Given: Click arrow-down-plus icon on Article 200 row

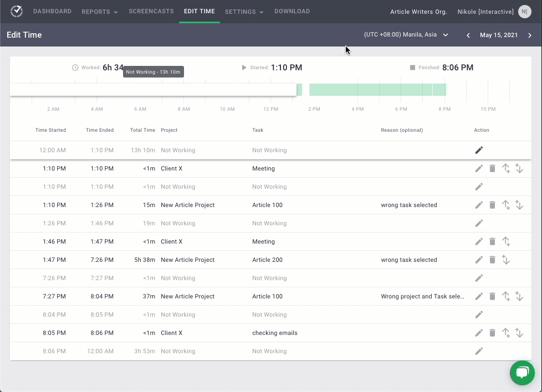Looking at the screenshot, I should click(x=506, y=260).
